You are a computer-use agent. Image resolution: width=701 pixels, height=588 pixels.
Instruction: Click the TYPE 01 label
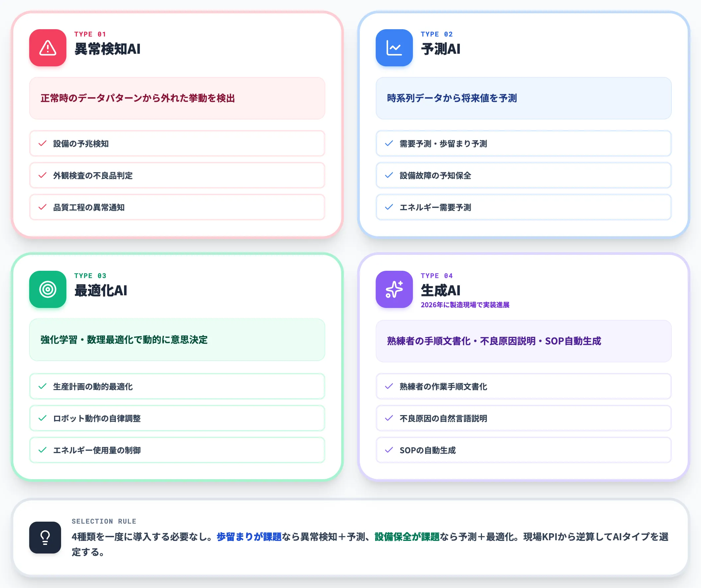[90, 35]
